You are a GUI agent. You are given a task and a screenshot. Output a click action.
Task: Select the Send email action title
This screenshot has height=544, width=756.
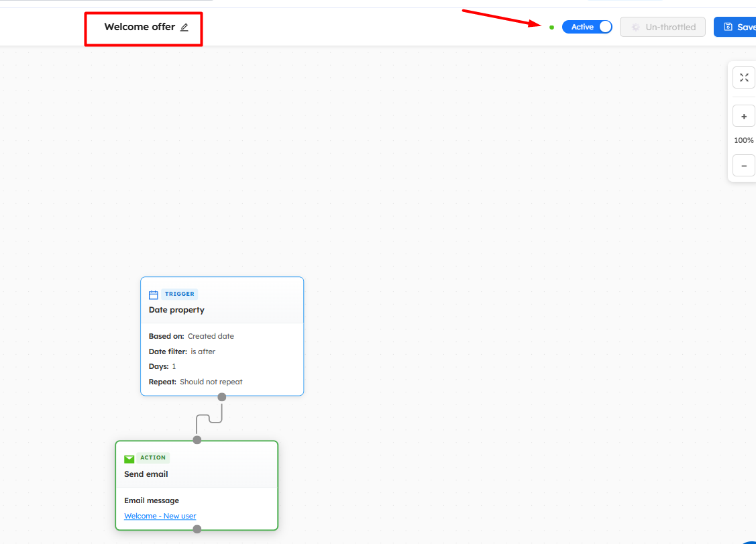146,474
